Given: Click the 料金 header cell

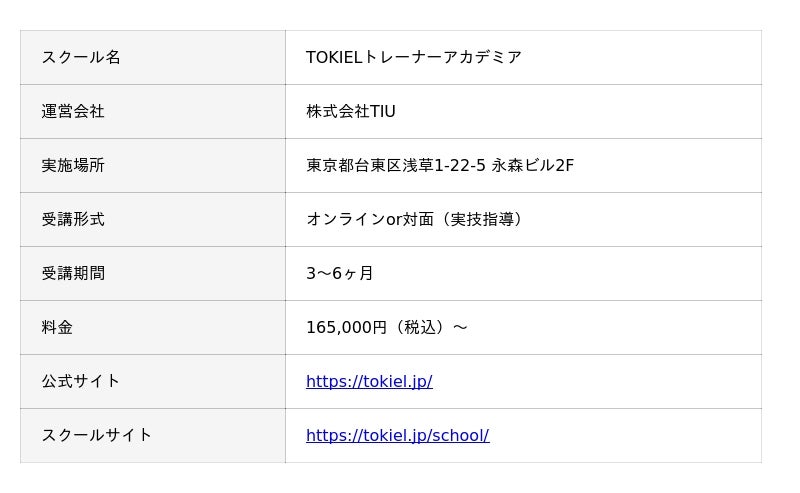Looking at the screenshot, I should point(57,327).
